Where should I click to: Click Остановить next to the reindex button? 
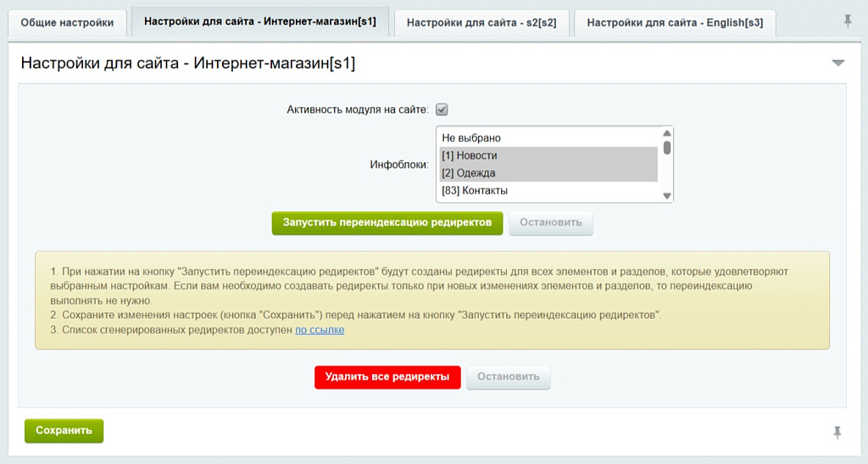click(551, 222)
